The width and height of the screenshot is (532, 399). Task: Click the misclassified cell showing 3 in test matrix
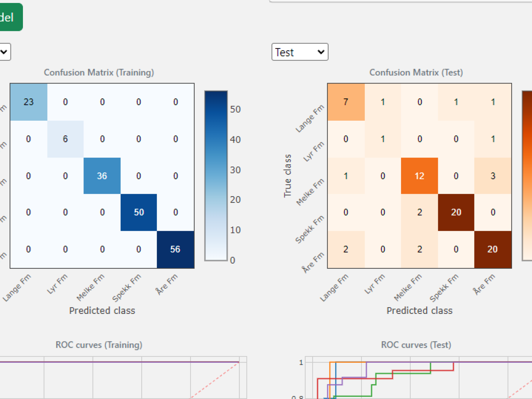pos(493,176)
